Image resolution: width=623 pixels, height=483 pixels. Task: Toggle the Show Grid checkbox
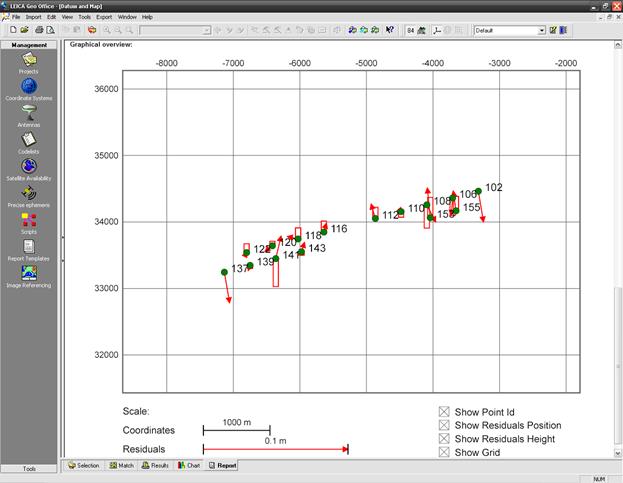click(444, 453)
